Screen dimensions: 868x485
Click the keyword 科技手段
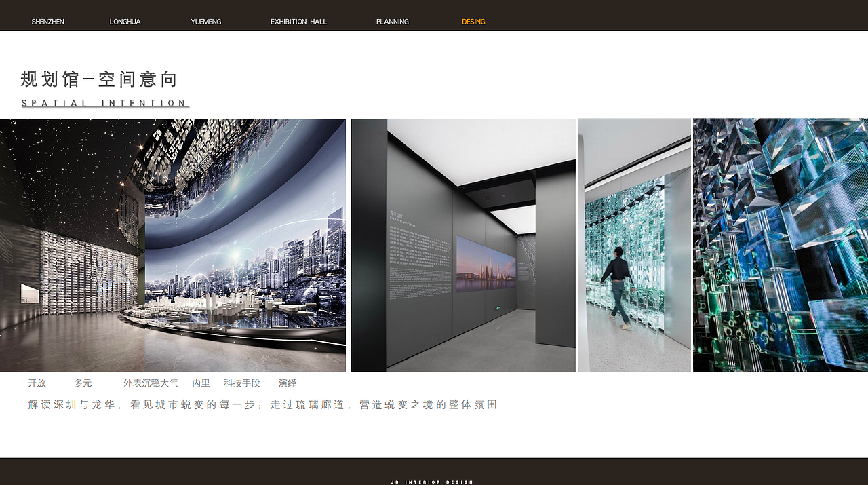pyautogui.click(x=242, y=383)
